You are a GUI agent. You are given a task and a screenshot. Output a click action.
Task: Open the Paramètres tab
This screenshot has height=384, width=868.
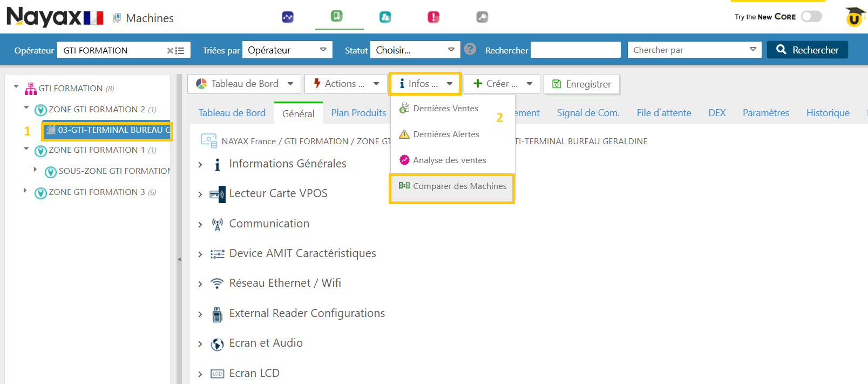[765, 113]
